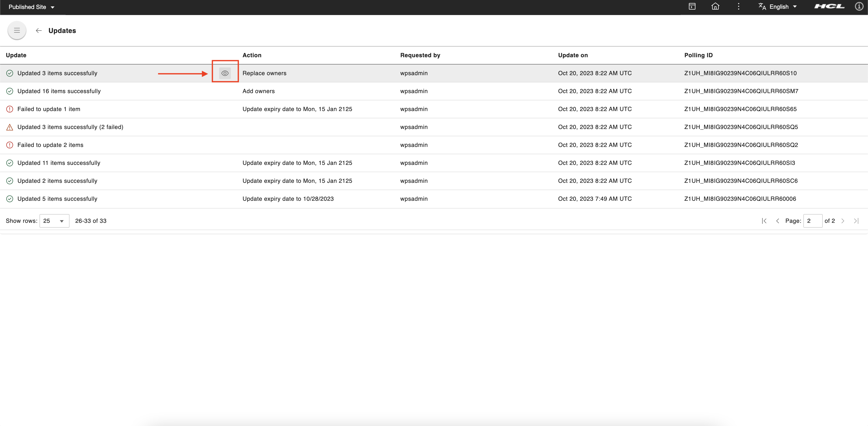The height and width of the screenshot is (426, 868).
Task: Jump to first page with pagination icon
Action: tap(764, 221)
